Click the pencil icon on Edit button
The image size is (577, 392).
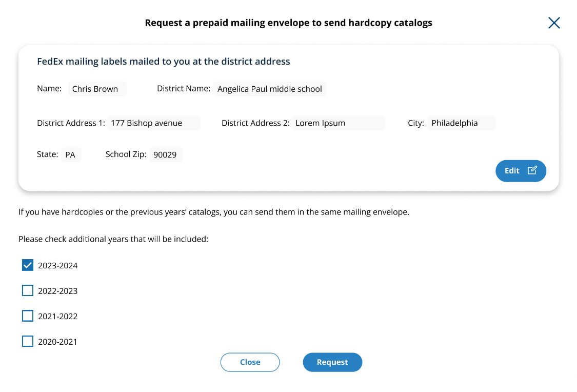(532, 170)
